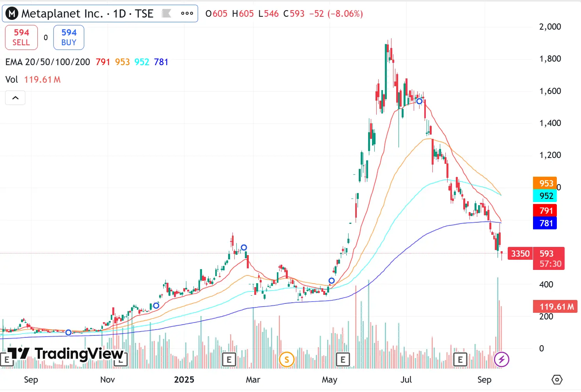Open the three-dots more menu beside TSE

187,13
